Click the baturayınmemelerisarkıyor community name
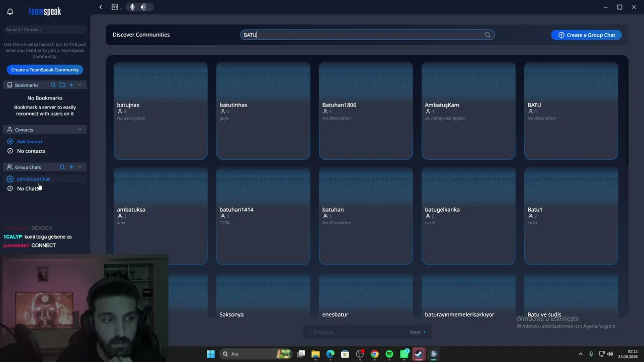This screenshot has width=644, height=362. coord(459,314)
